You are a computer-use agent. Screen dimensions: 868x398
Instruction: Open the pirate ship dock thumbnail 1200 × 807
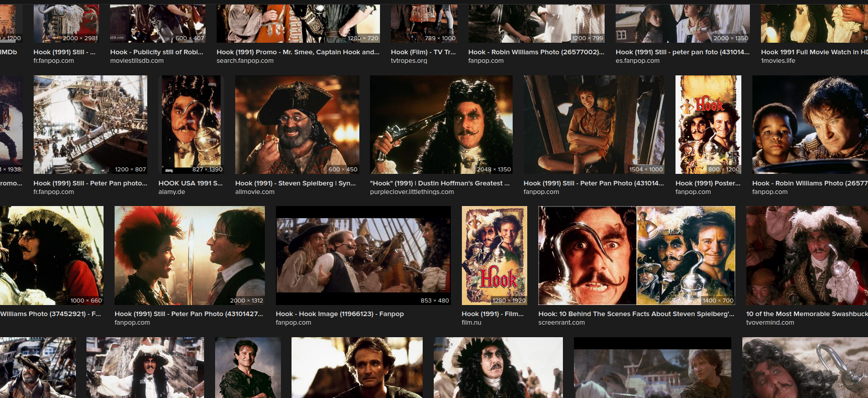click(90, 125)
